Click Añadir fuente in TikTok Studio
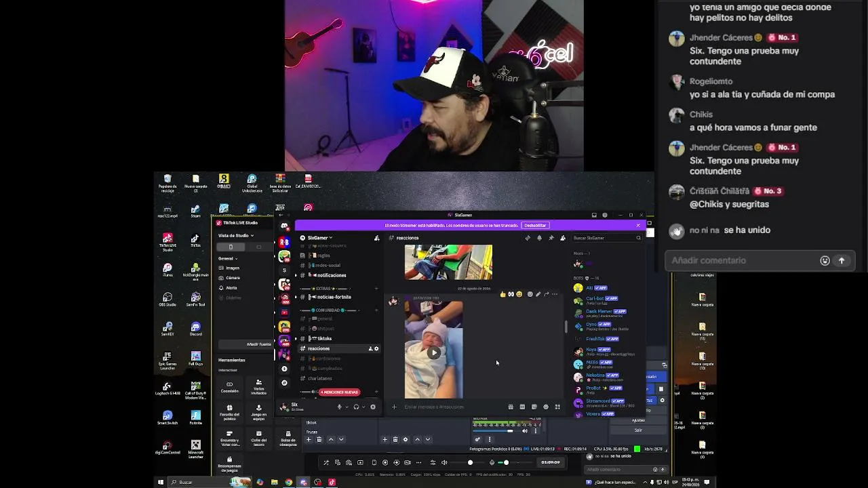The height and width of the screenshot is (488, 868). (259, 344)
